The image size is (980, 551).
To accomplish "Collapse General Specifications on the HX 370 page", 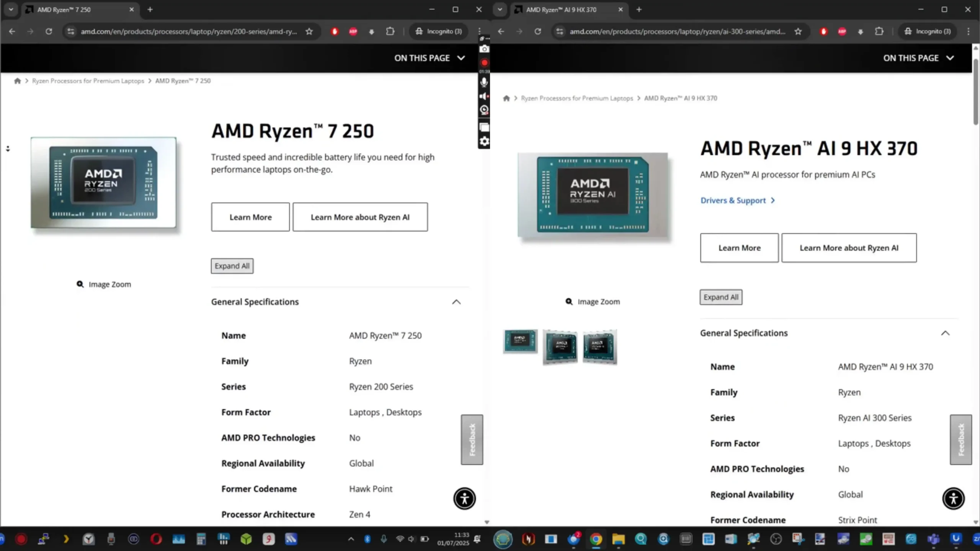I will [x=945, y=333].
